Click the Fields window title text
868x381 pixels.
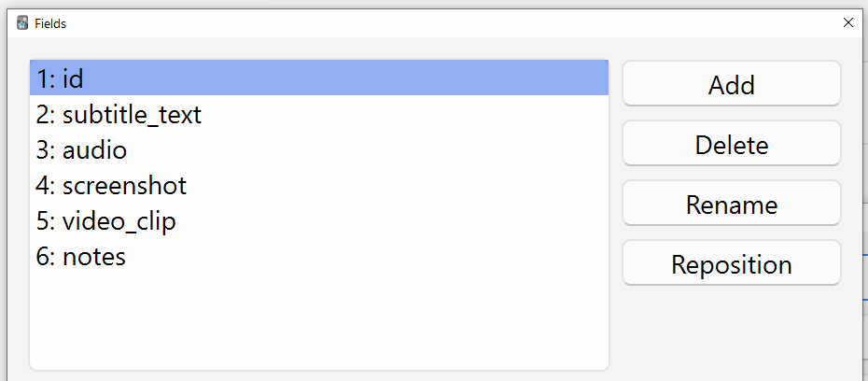pyautogui.click(x=50, y=23)
